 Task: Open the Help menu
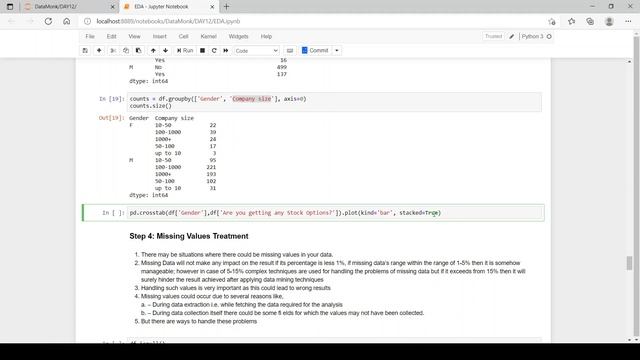pyautogui.click(x=266, y=36)
